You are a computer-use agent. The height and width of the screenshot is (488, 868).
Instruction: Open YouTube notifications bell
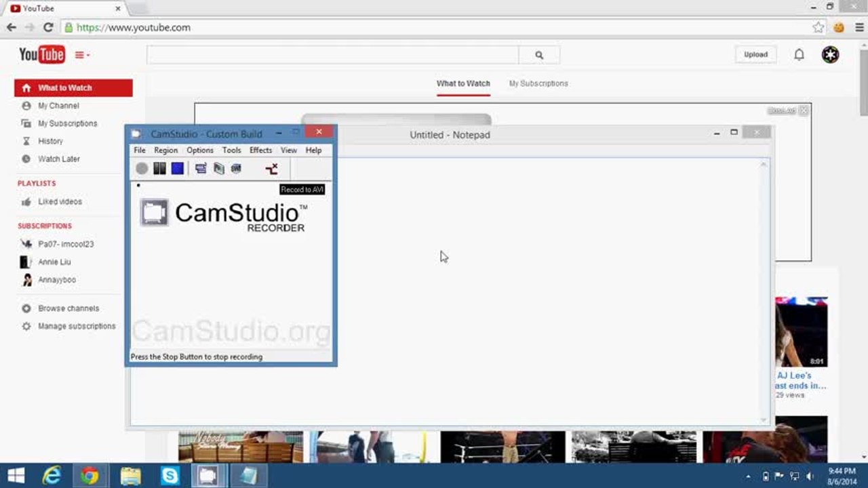(x=800, y=55)
